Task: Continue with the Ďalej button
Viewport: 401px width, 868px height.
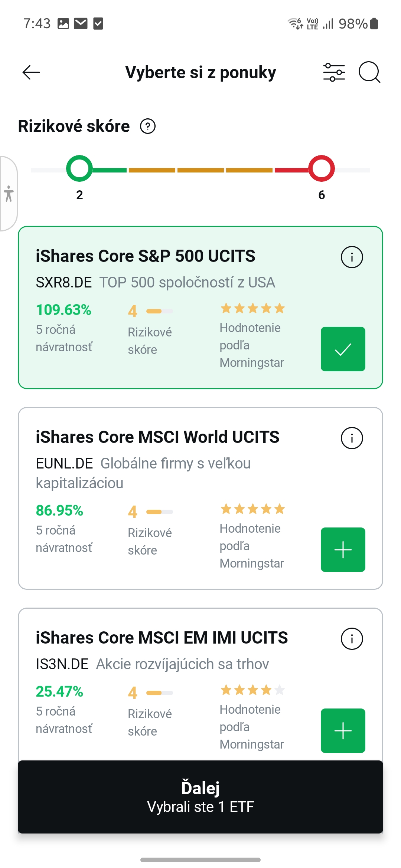Action: 200,797
